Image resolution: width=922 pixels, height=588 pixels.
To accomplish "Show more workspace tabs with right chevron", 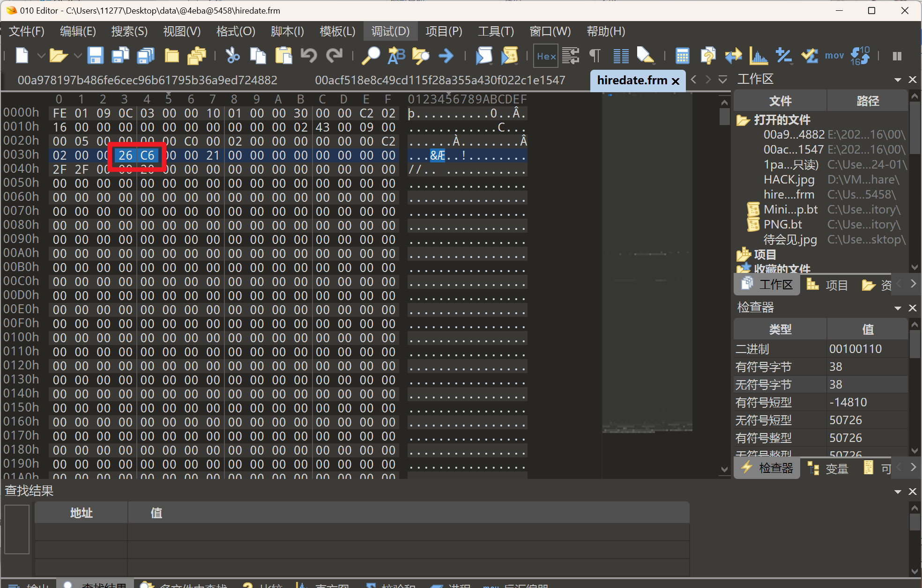I will pyautogui.click(x=913, y=284).
